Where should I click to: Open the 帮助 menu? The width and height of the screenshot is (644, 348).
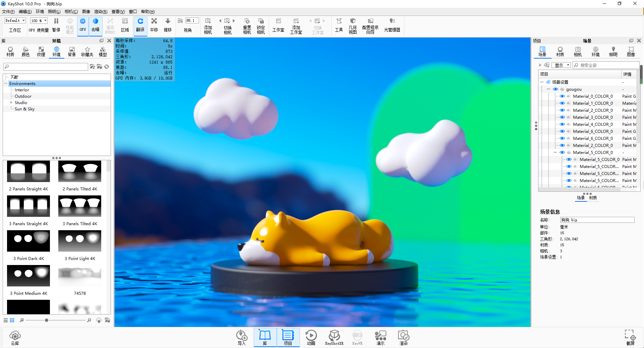pos(147,11)
